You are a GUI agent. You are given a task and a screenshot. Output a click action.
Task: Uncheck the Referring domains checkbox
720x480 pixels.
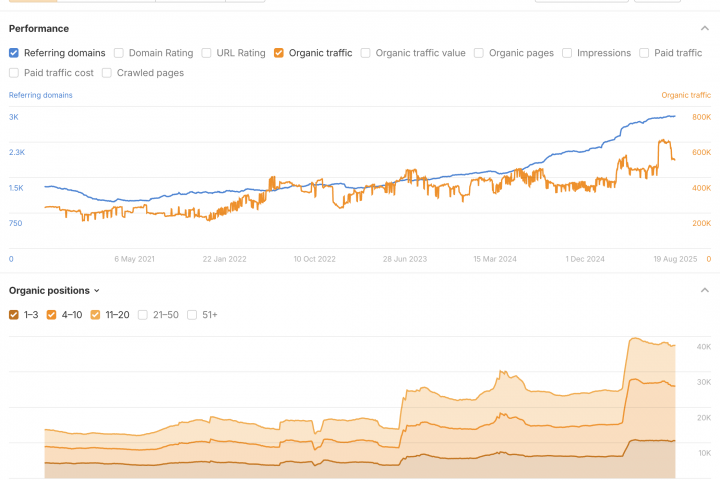(x=14, y=53)
